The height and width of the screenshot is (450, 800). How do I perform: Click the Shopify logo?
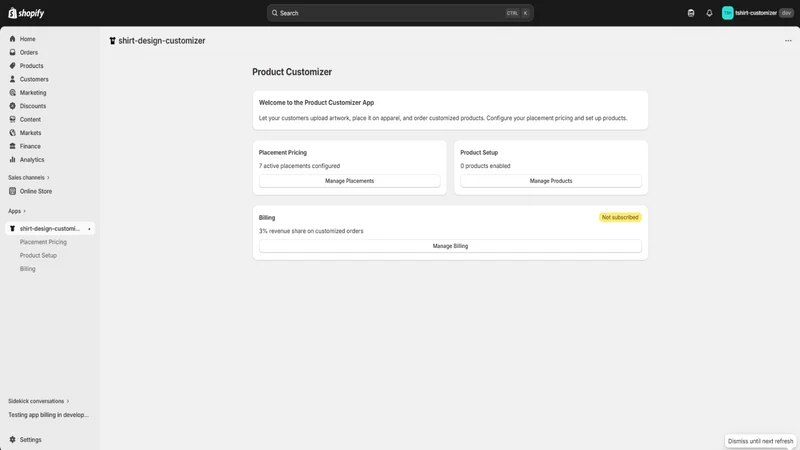26,13
